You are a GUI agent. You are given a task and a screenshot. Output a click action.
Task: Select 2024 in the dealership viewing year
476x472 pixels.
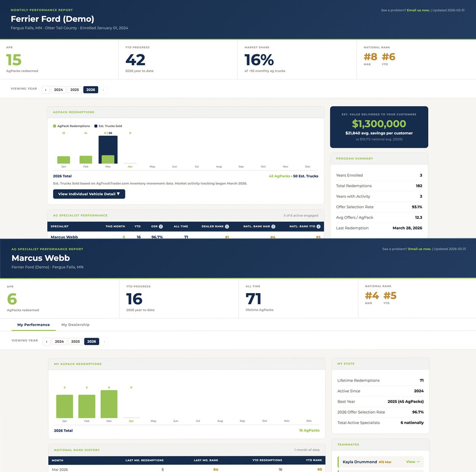coord(58,90)
